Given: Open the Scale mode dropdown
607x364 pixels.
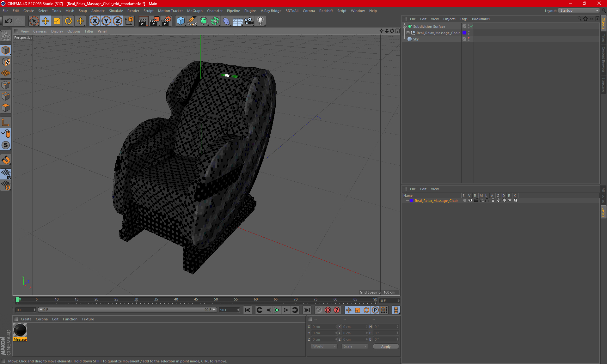Looking at the screenshot, I should (355, 346).
